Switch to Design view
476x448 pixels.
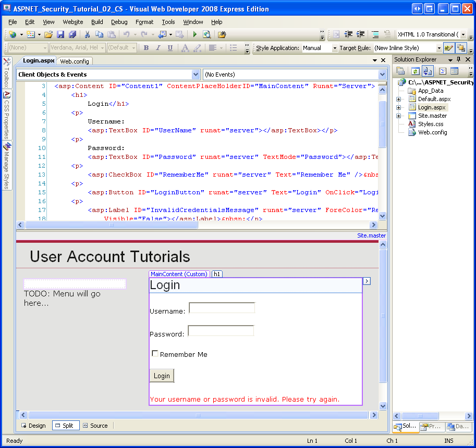click(33, 426)
